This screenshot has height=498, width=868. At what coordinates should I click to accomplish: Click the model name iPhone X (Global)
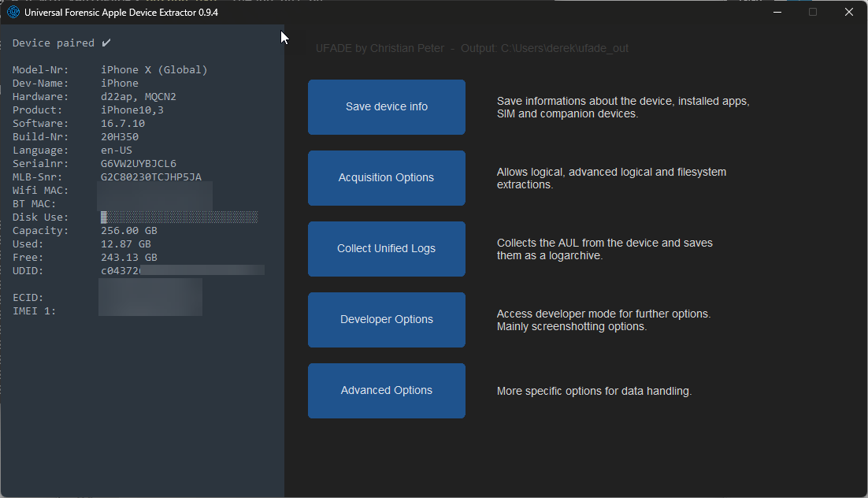(154, 70)
